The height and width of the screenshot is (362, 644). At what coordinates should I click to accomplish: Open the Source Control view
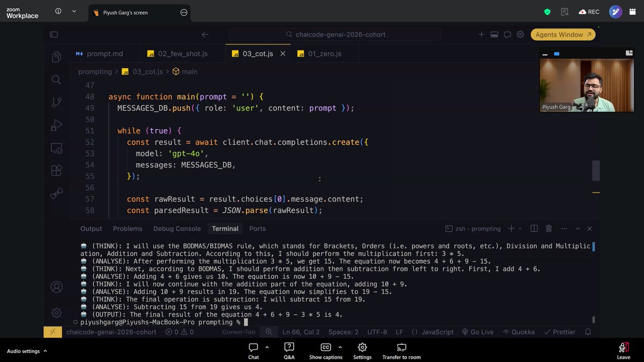56,102
